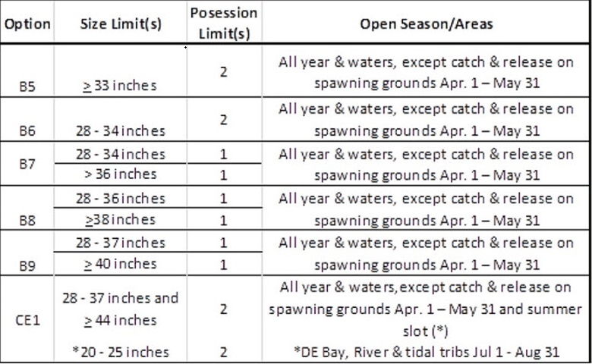
Task: Click the ≥ 44 inches text
Action: click(119, 320)
